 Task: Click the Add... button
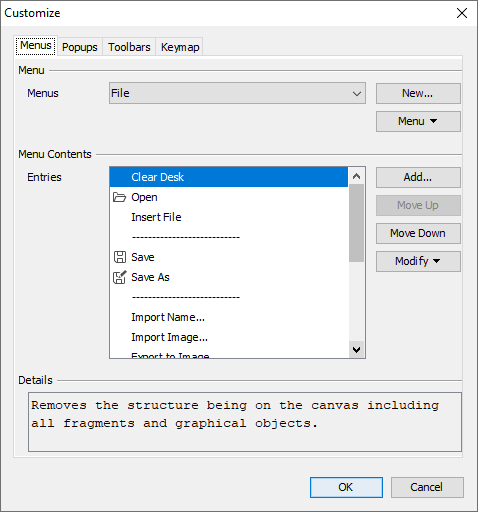(x=418, y=177)
